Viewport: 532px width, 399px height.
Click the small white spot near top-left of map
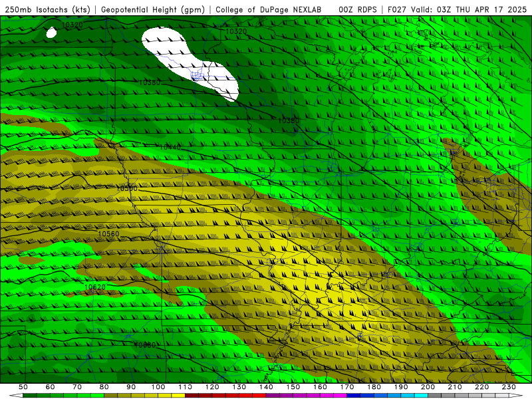coord(51,33)
